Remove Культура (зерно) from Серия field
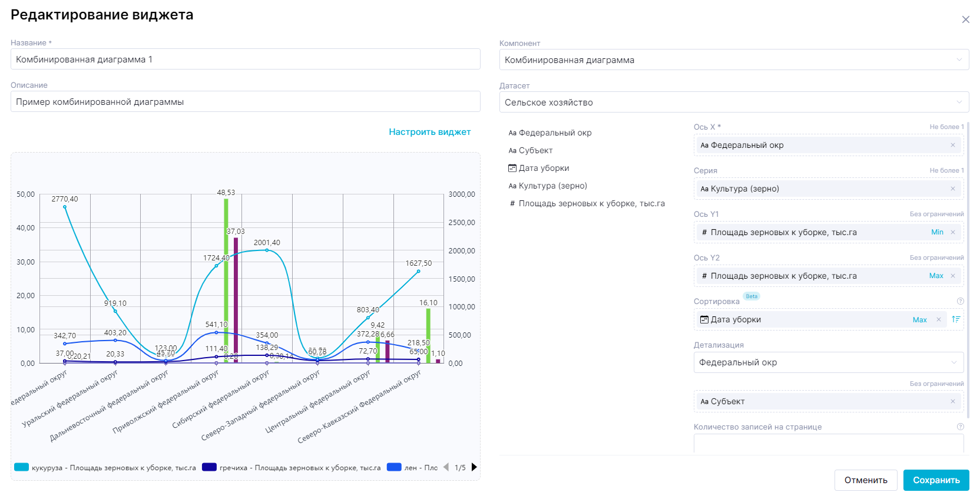 (952, 189)
